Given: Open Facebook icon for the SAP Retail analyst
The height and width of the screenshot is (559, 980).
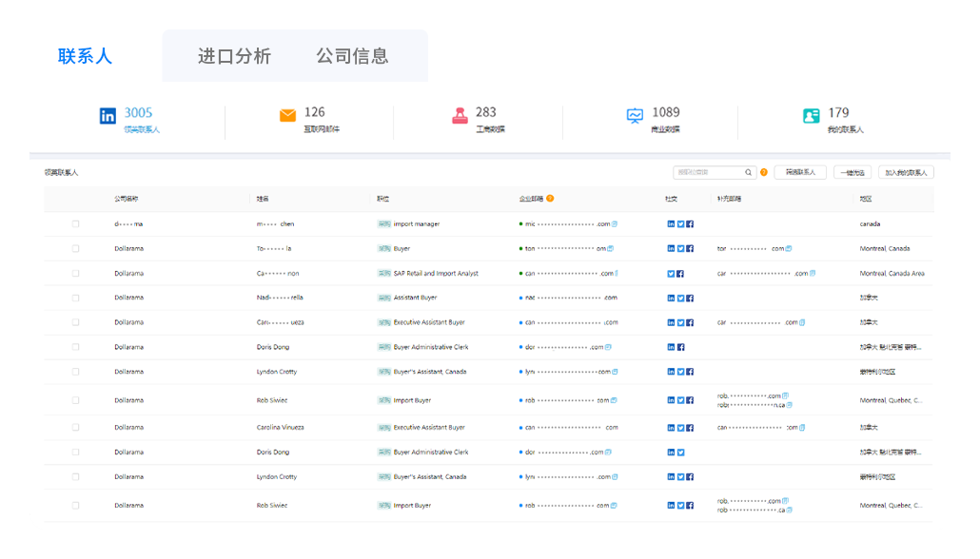Looking at the screenshot, I should click(680, 274).
